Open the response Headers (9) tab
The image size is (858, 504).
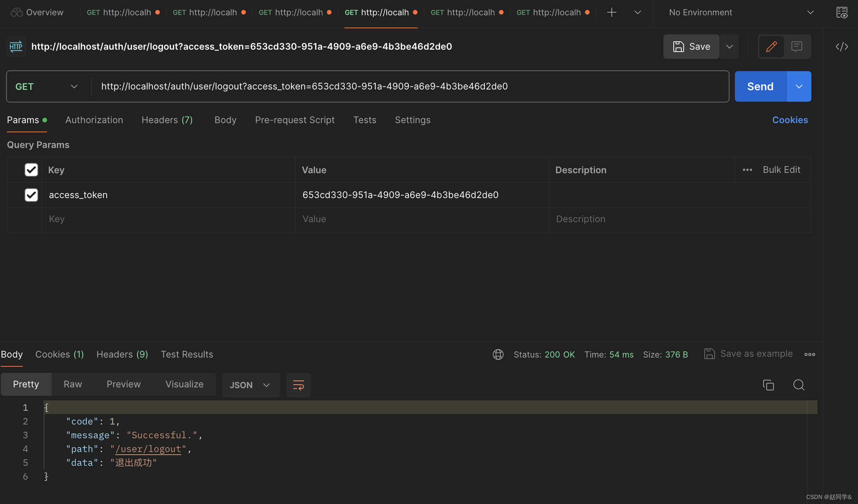point(122,354)
